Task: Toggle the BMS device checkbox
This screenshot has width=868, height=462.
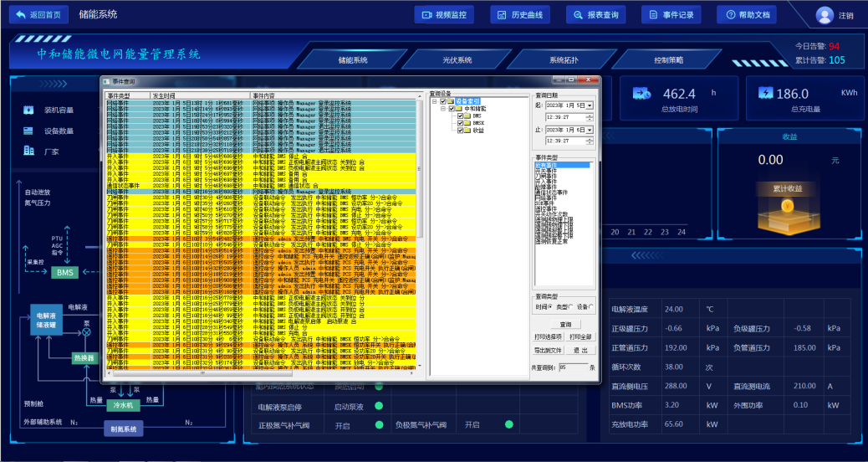Action: coord(460,116)
